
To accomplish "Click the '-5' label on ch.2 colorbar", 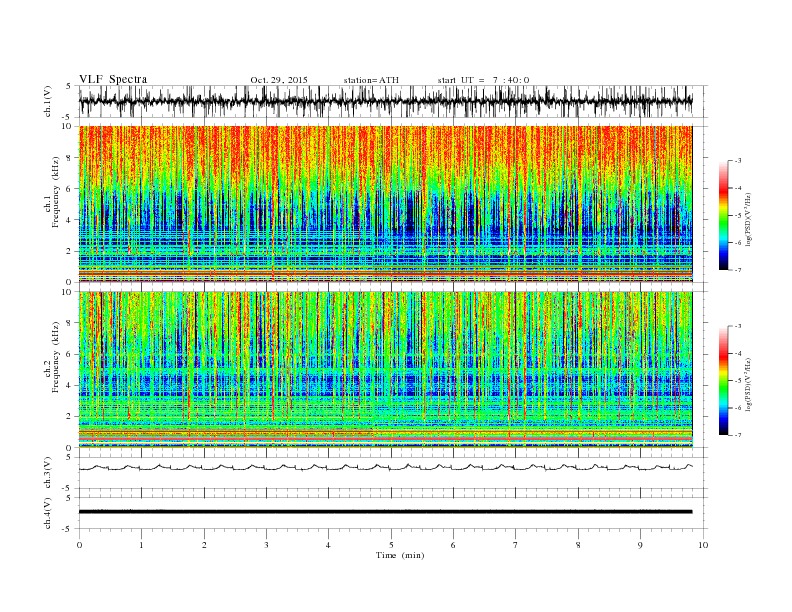I will point(738,381).
